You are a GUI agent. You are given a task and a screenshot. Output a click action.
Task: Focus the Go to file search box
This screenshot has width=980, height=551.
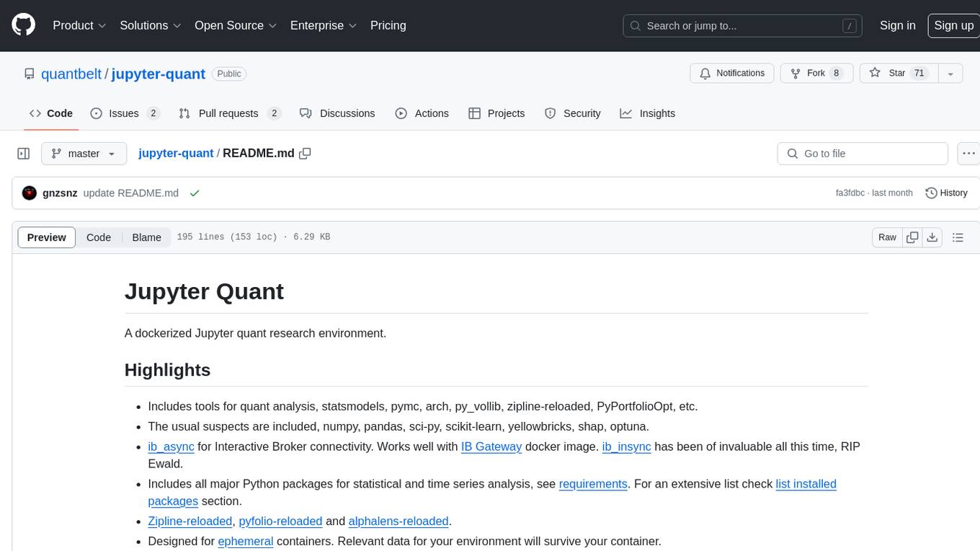863,154
